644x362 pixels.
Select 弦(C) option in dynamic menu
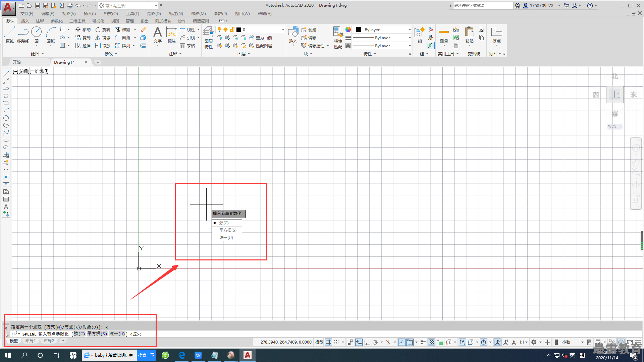click(227, 223)
